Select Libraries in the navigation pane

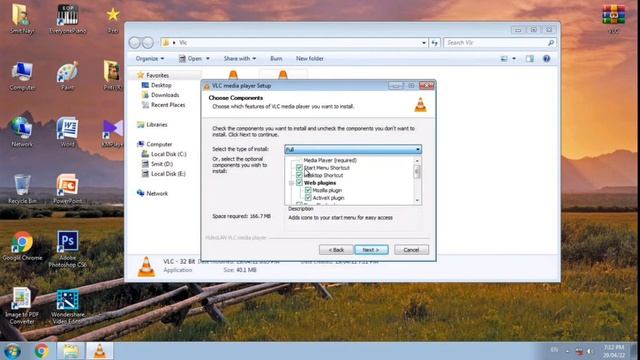[x=157, y=124]
